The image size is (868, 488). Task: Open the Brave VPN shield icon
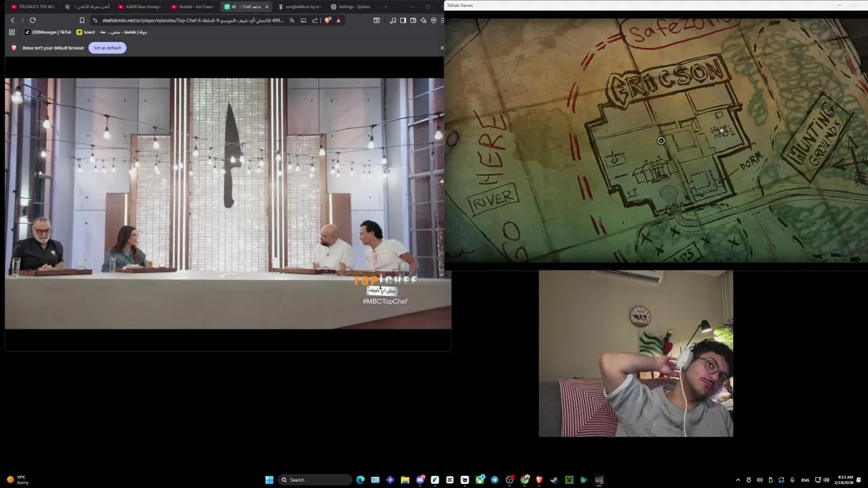click(x=433, y=20)
